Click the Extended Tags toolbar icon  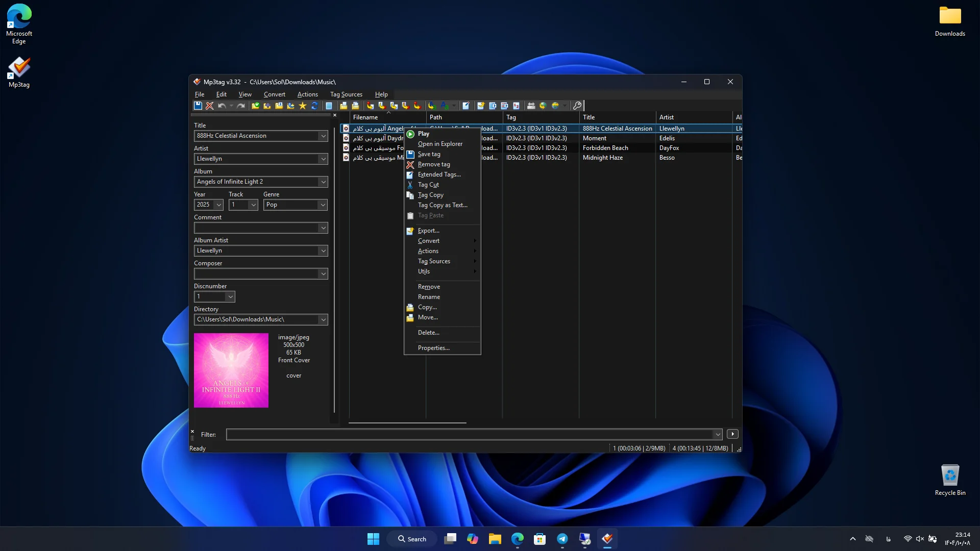[466, 106]
